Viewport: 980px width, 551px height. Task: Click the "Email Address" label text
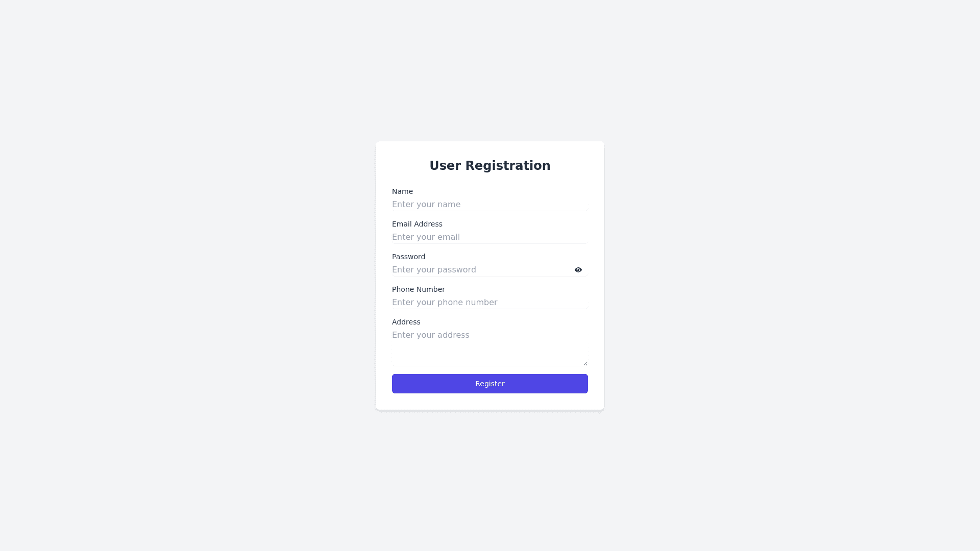(x=417, y=224)
